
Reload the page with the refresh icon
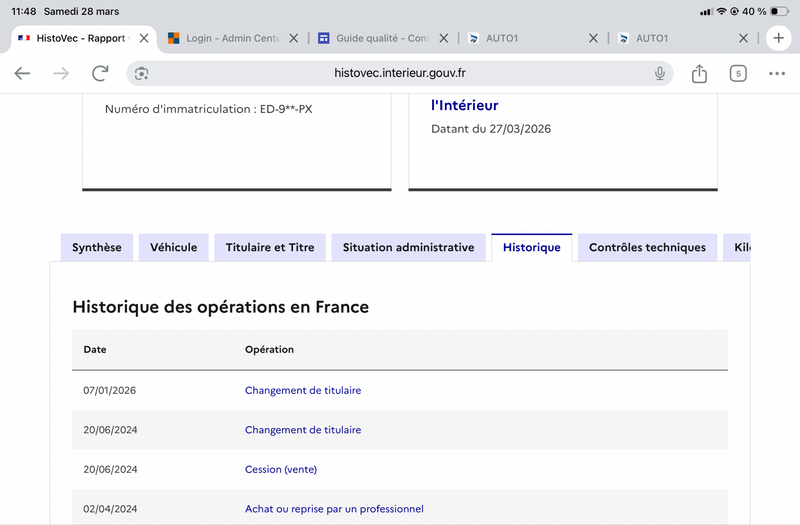pos(100,74)
